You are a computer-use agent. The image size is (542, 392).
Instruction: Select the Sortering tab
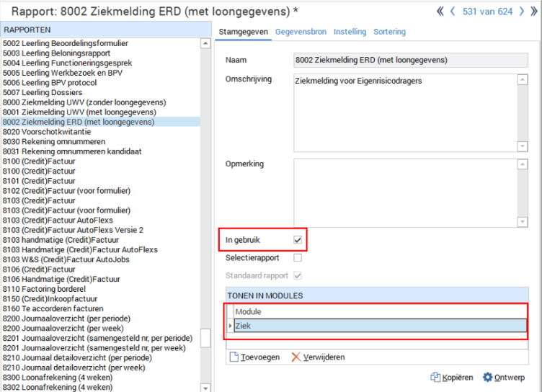[389, 32]
